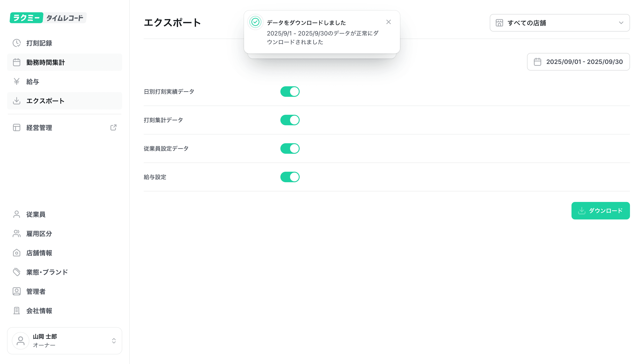Select 店舗情報 menu item
This screenshot has height=364, width=644.
[39, 253]
